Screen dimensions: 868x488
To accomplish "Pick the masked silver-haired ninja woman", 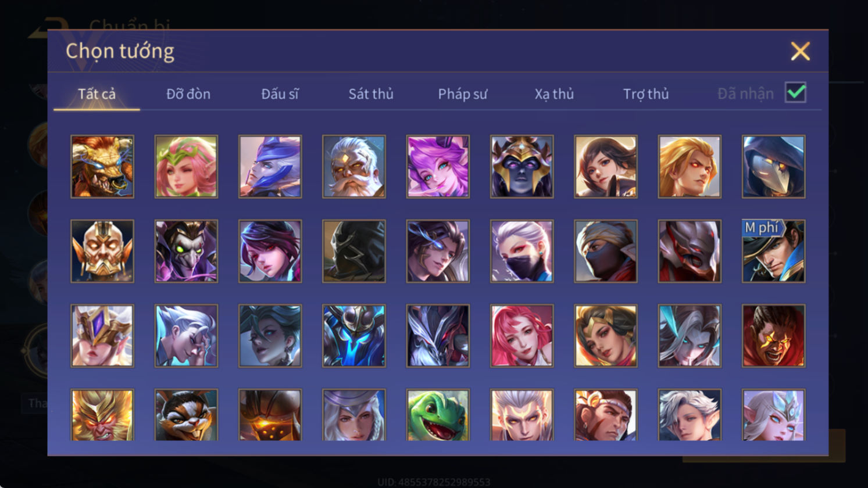I will [x=522, y=251].
